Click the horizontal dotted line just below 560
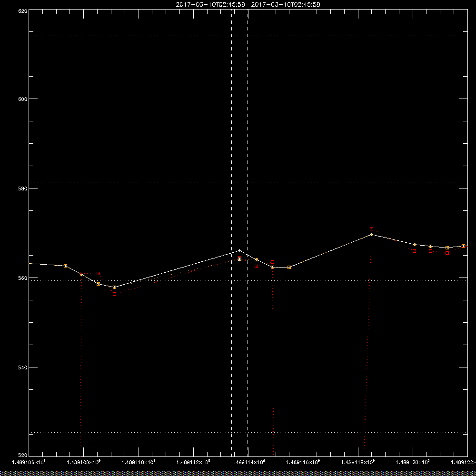Image resolution: width=476 pixels, height=476 pixels. point(248,280)
